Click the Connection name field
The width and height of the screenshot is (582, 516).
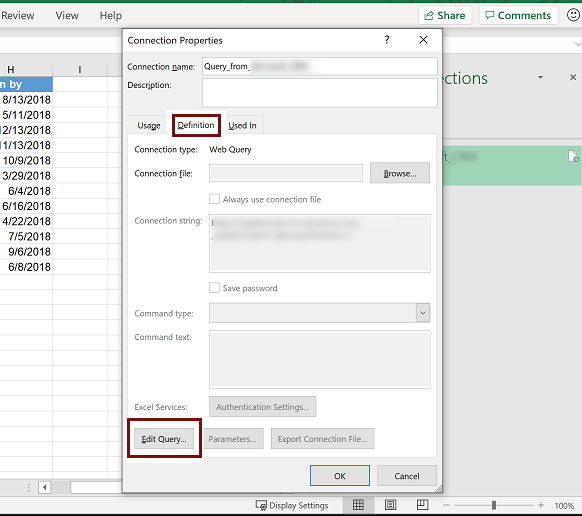(320, 66)
